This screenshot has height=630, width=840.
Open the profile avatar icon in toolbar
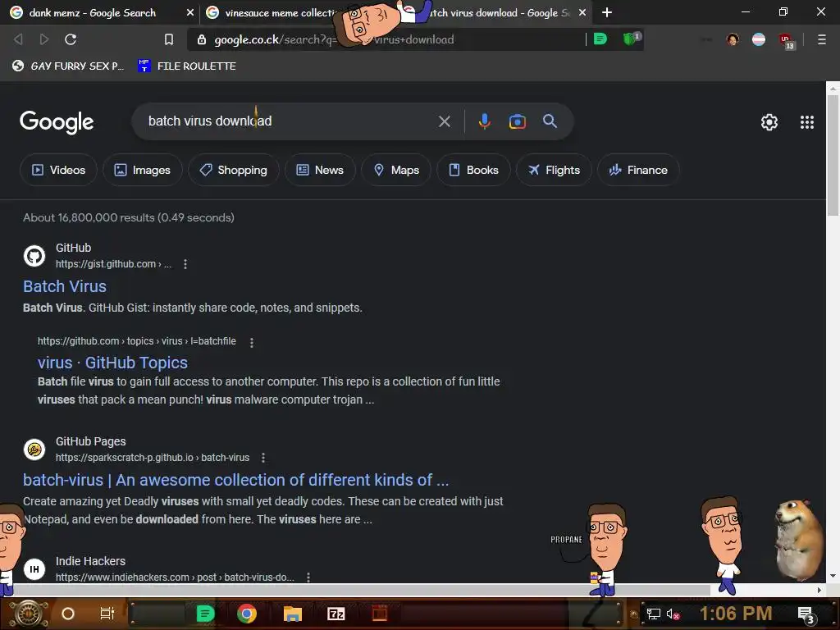(x=733, y=39)
